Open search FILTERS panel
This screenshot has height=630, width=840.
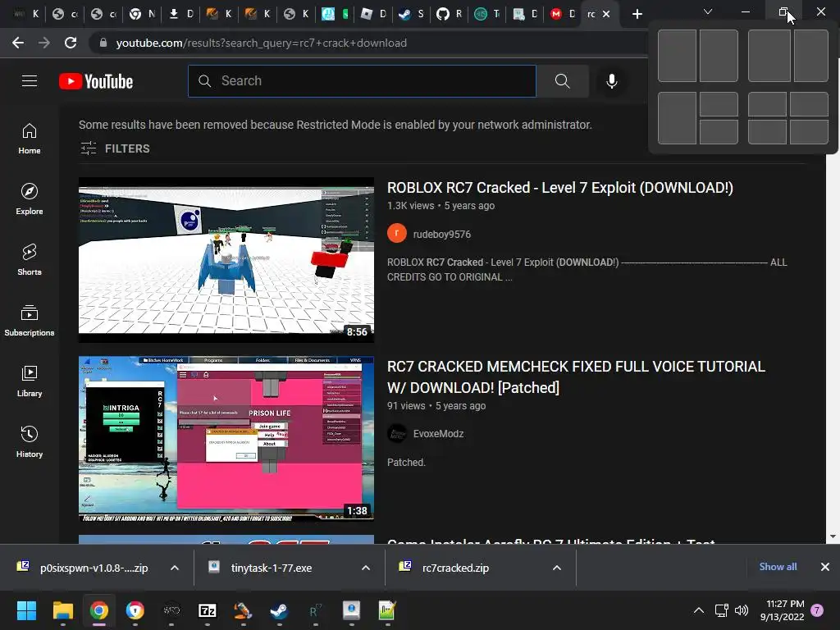[115, 148]
